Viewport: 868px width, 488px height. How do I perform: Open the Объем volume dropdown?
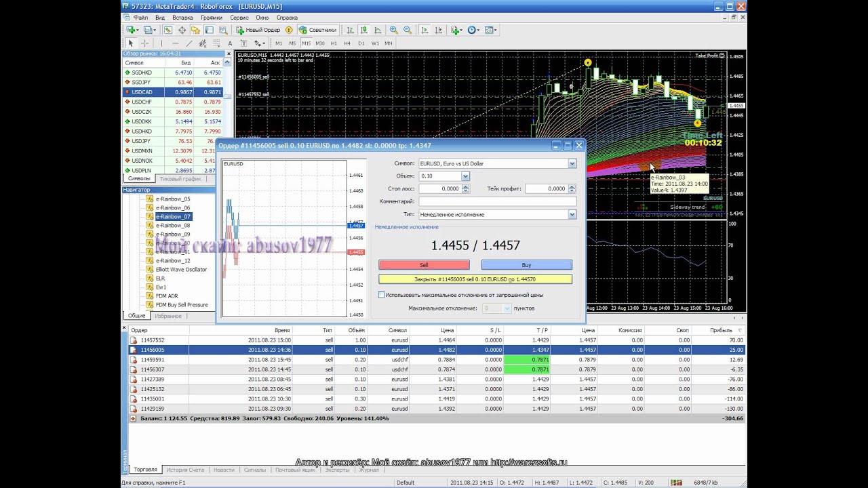pyautogui.click(x=465, y=176)
